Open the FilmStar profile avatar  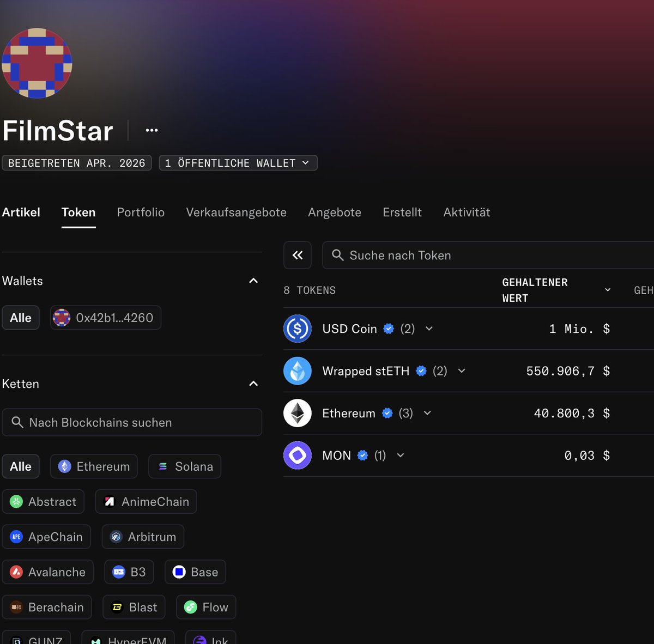click(37, 63)
